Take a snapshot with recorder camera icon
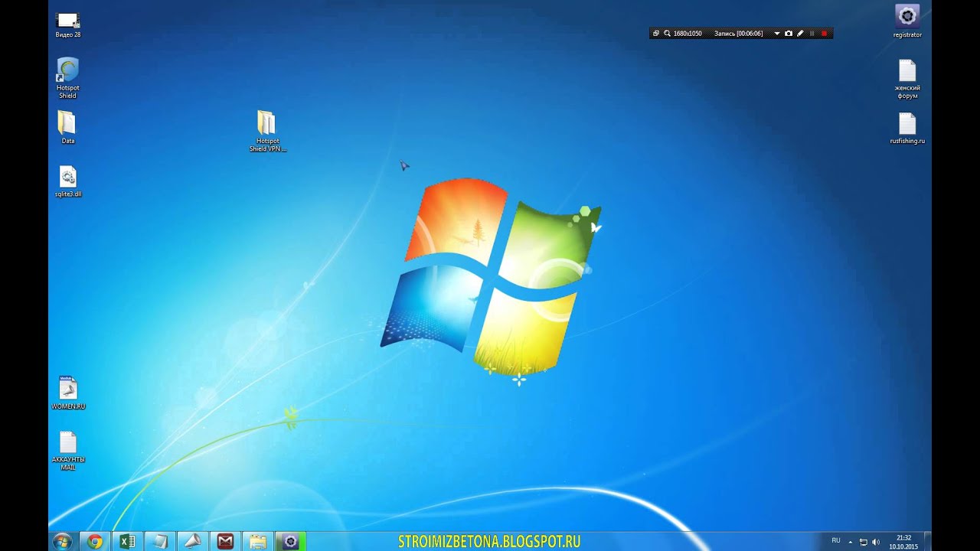Image resolution: width=980 pixels, height=551 pixels. [789, 34]
